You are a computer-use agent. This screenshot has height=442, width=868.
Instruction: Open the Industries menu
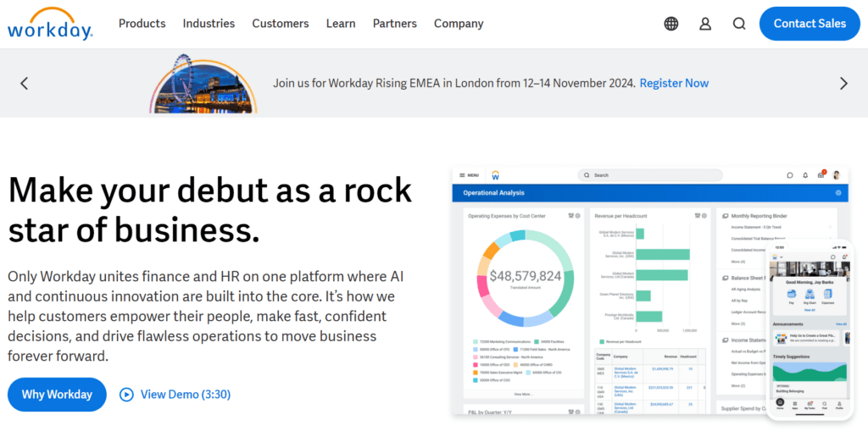tap(209, 24)
